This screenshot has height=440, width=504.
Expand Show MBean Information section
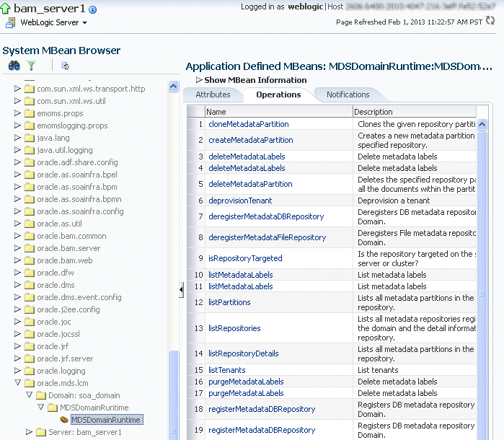[x=199, y=80]
